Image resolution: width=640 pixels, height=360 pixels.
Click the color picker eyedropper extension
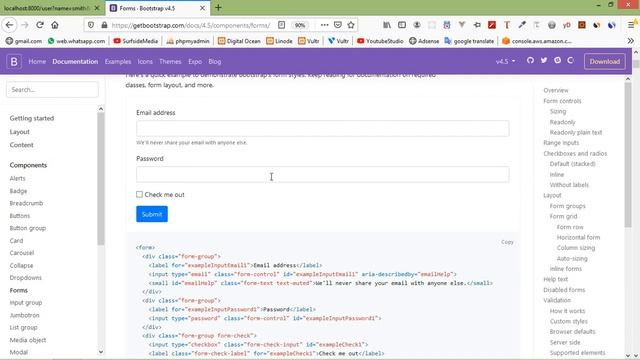(x=522, y=25)
